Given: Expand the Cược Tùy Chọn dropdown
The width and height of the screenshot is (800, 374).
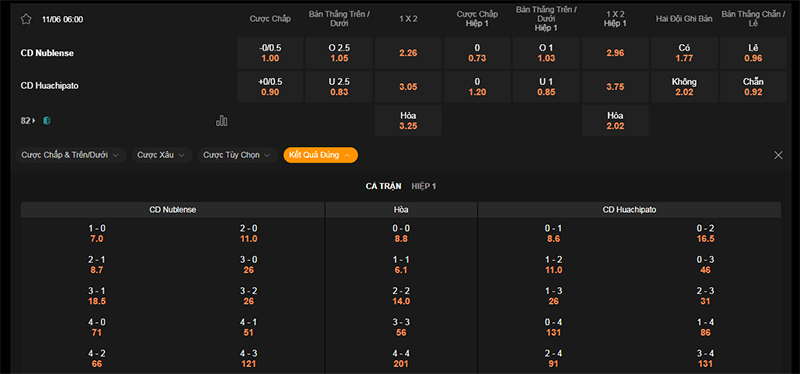Looking at the screenshot, I should 238,155.
